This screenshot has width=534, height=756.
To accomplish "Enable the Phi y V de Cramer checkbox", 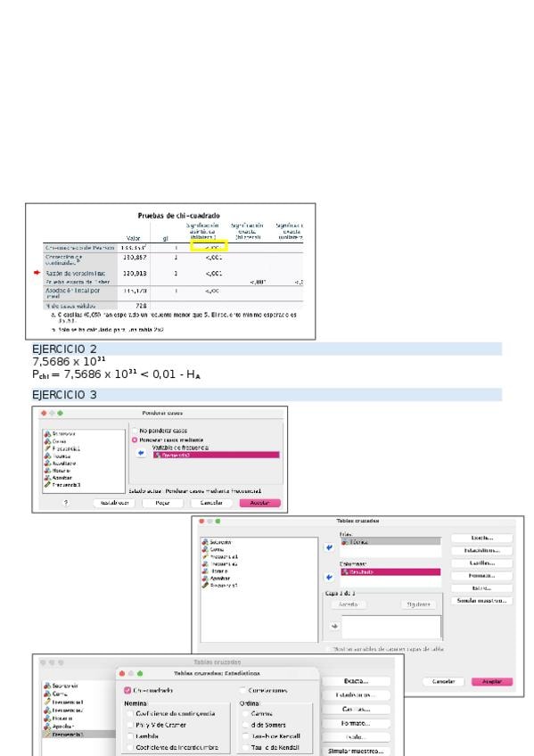I will (x=129, y=725).
